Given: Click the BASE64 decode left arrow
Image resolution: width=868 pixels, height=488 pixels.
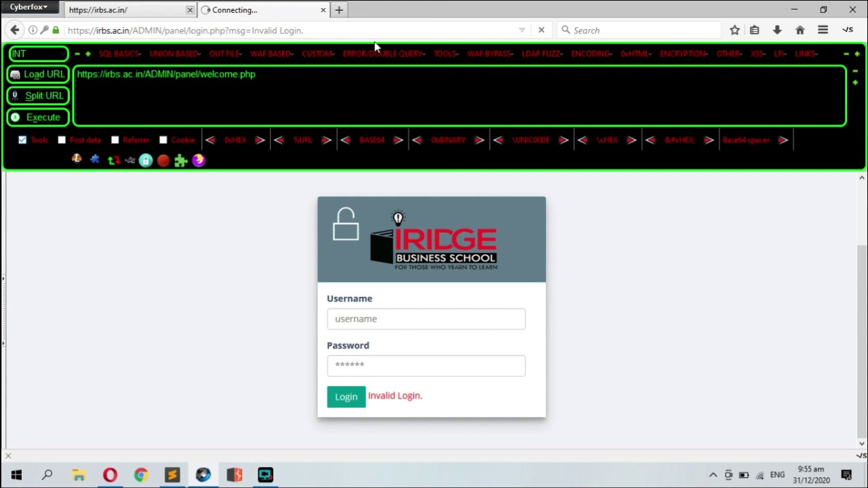Looking at the screenshot, I should coord(345,140).
